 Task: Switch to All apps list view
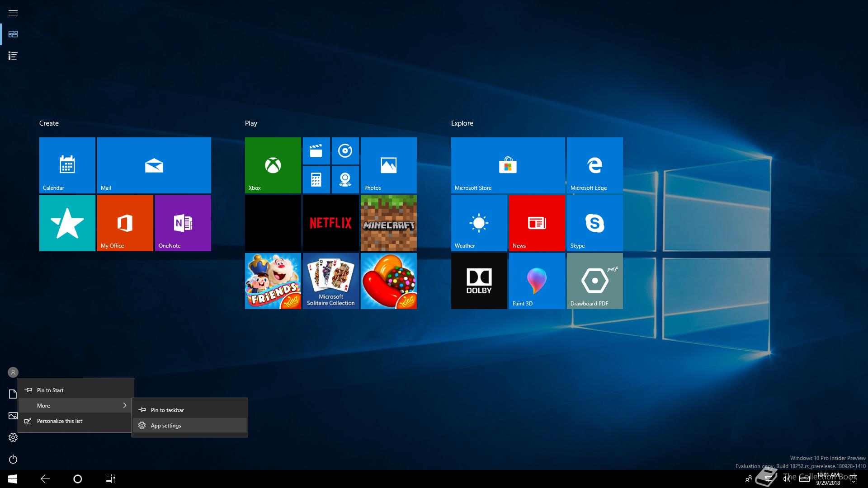tap(13, 56)
